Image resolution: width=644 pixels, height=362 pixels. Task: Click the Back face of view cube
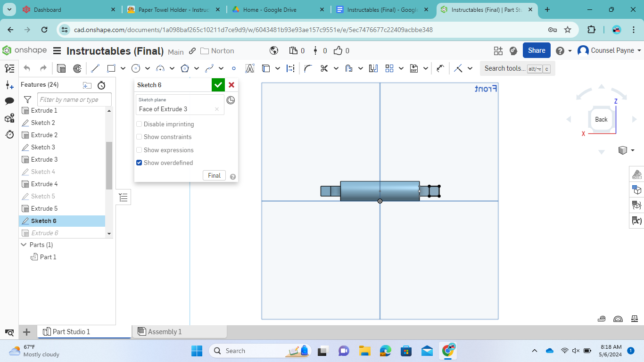[601, 119]
